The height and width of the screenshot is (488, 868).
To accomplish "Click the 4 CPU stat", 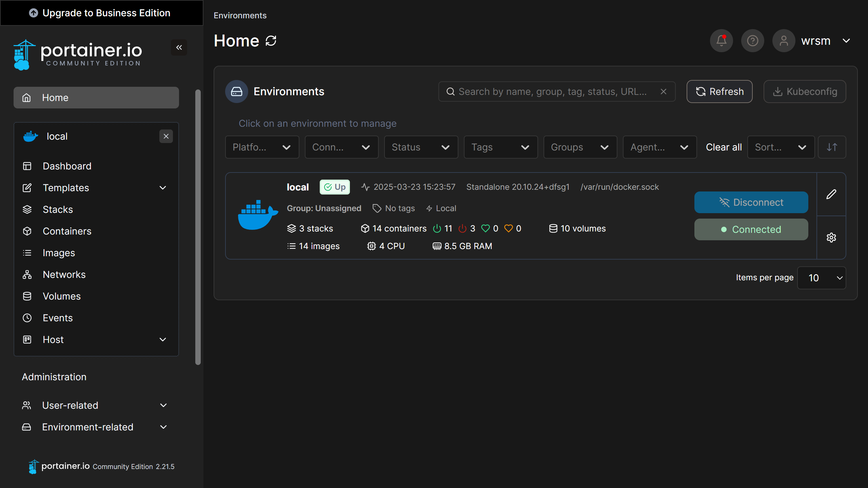I will point(386,246).
